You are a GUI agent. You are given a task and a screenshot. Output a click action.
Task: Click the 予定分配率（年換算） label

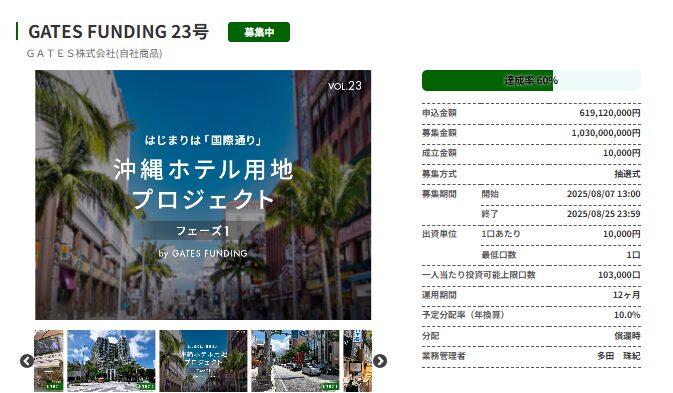click(x=465, y=315)
